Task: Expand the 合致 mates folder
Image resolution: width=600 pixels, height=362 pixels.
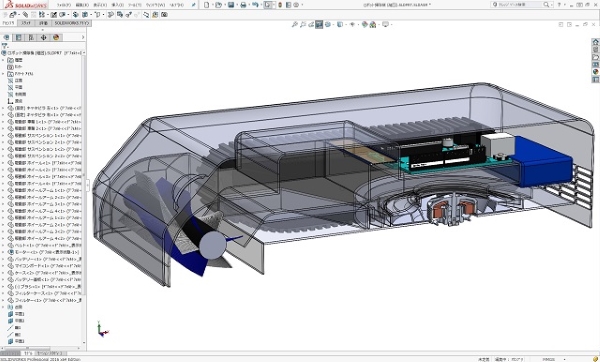Action: [x=3, y=307]
